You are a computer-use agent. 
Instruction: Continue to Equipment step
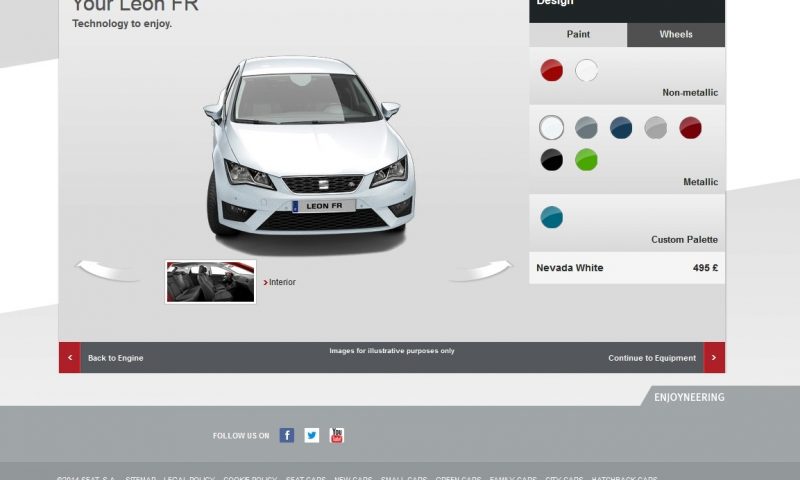[652, 358]
